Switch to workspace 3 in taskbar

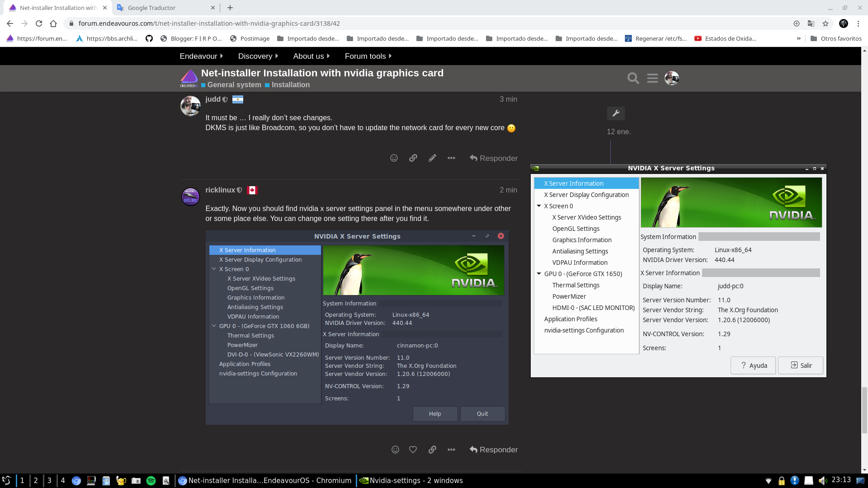pyautogui.click(x=49, y=481)
